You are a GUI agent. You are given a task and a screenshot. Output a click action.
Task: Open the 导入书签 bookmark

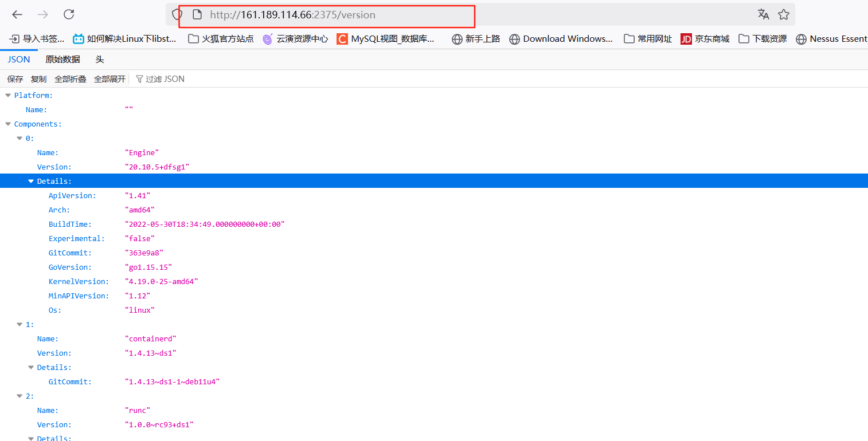37,39
